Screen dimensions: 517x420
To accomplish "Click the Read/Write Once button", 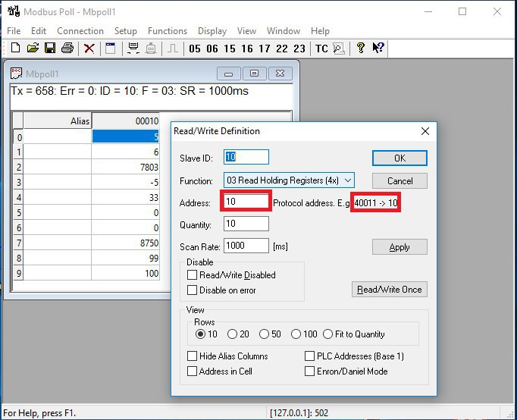I will coord(390,290).
